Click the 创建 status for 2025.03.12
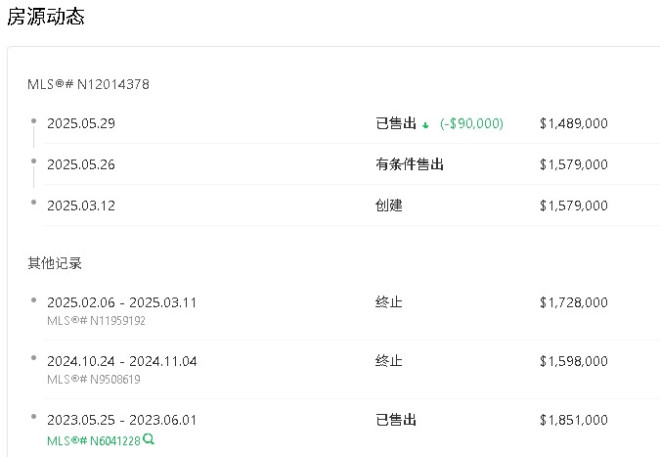Viewport: 660px width, 457px height. tap(388, 205)
